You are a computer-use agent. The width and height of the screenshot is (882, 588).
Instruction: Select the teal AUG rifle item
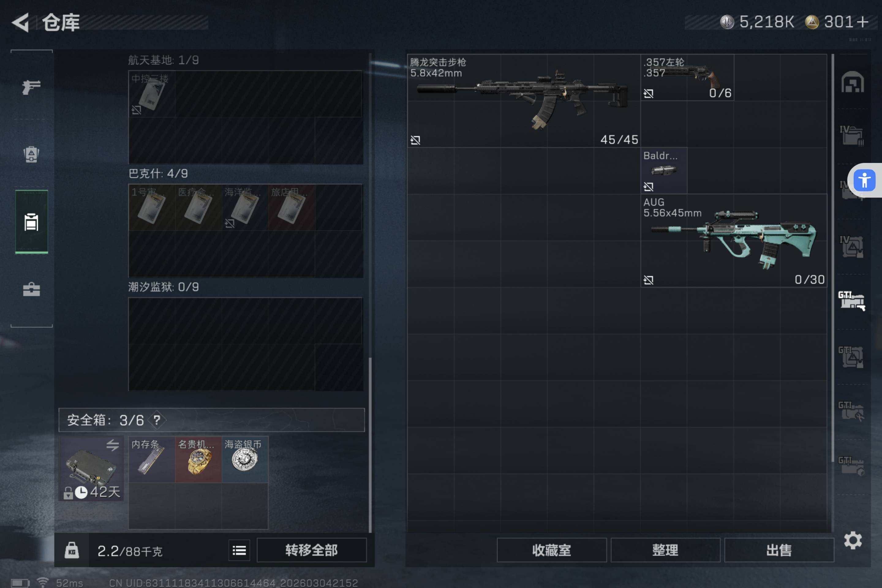point(734,240)
